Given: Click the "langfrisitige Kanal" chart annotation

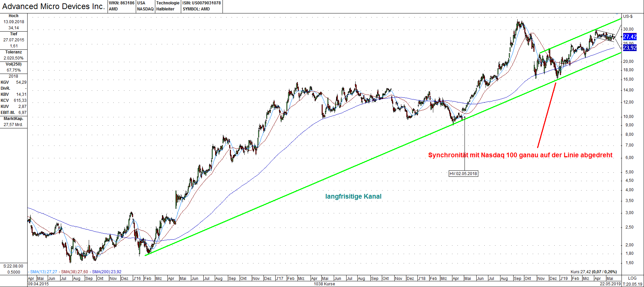Looking at the screenshot, I should click(353, 197).
